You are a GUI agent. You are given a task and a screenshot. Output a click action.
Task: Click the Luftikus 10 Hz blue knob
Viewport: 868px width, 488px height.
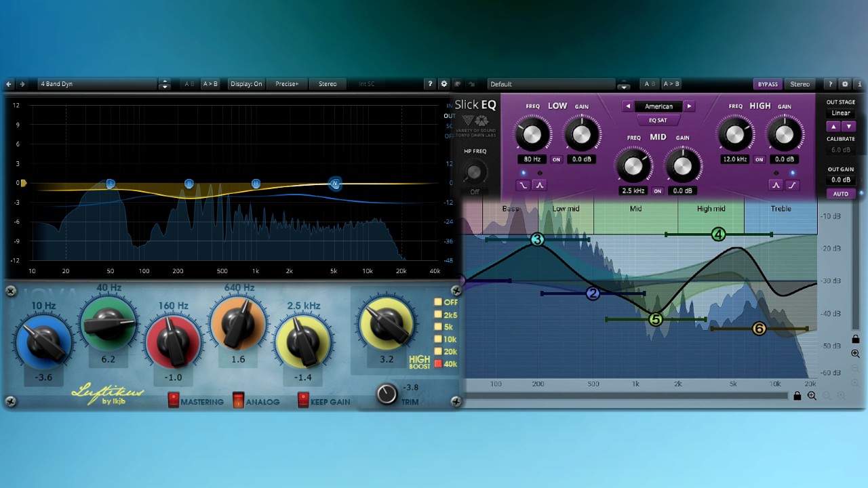tap(43, 342)
